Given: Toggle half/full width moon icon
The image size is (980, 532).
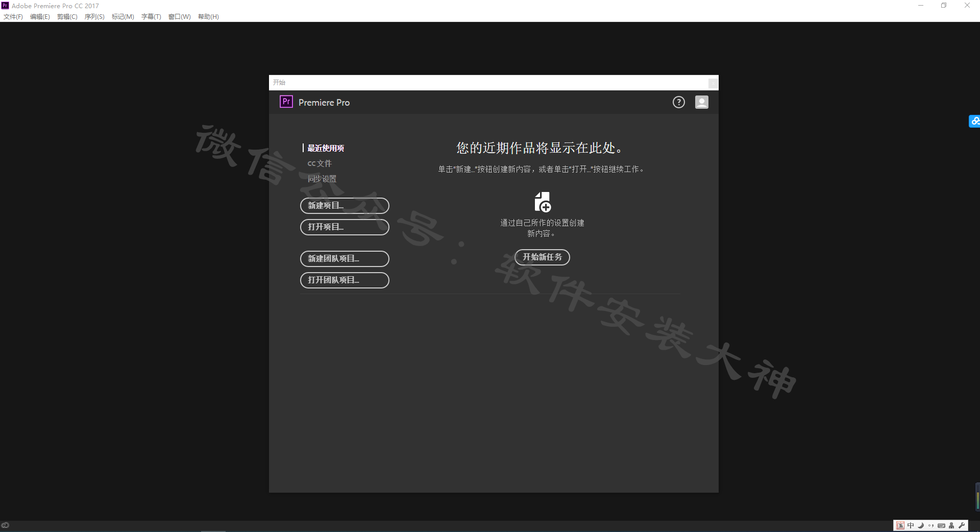Looking at the screenshot, I should [x=921, y=525].
